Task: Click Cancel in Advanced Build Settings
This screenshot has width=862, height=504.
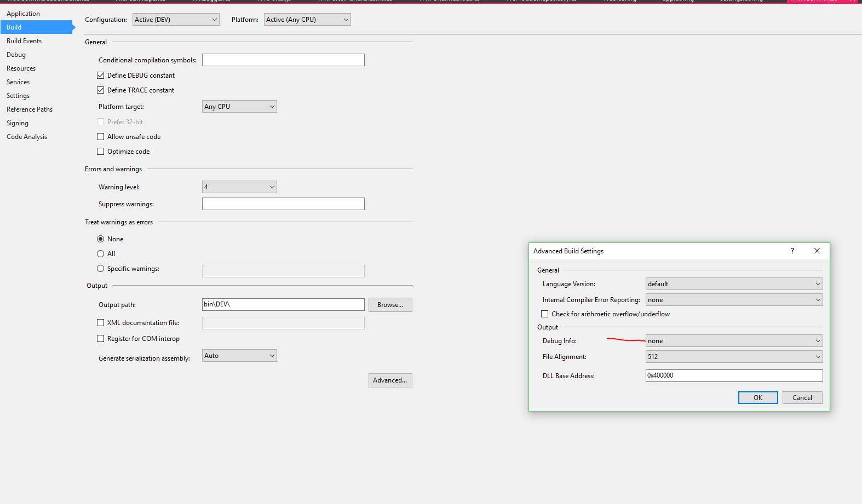Action: pyautogui.click(x=802, y=398)
